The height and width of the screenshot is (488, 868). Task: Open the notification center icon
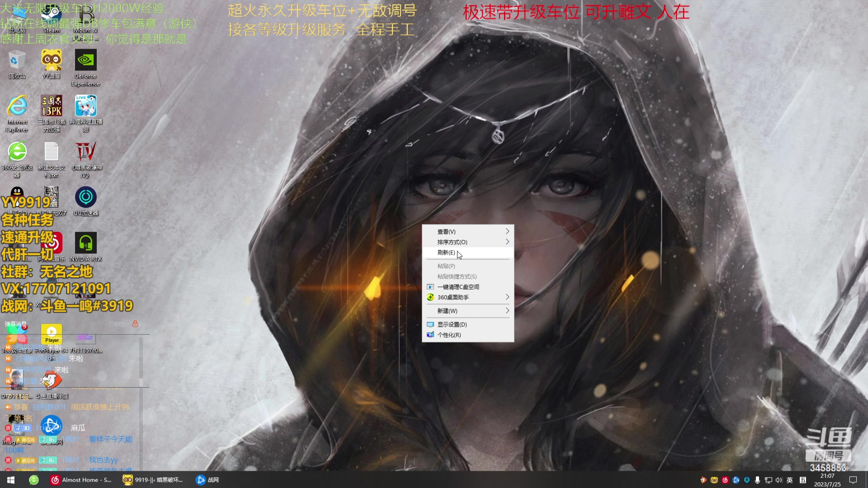pyautogui.click(x=853, y=480)
